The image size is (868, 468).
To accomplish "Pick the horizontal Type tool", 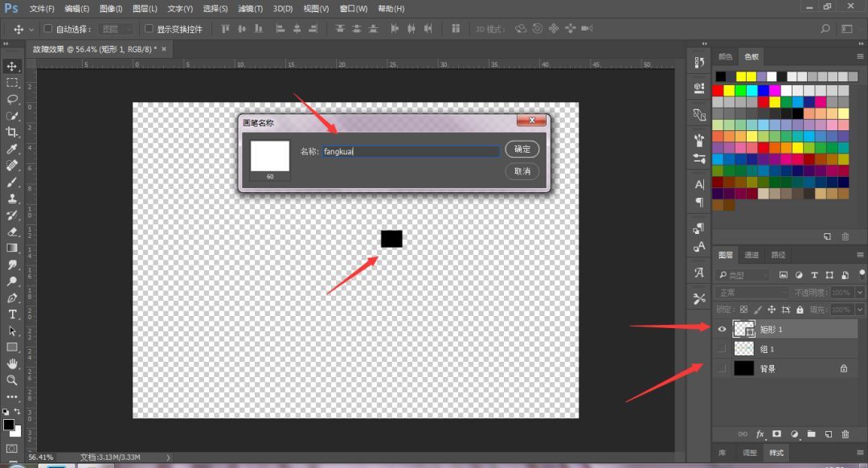I will tap(11, 314).
